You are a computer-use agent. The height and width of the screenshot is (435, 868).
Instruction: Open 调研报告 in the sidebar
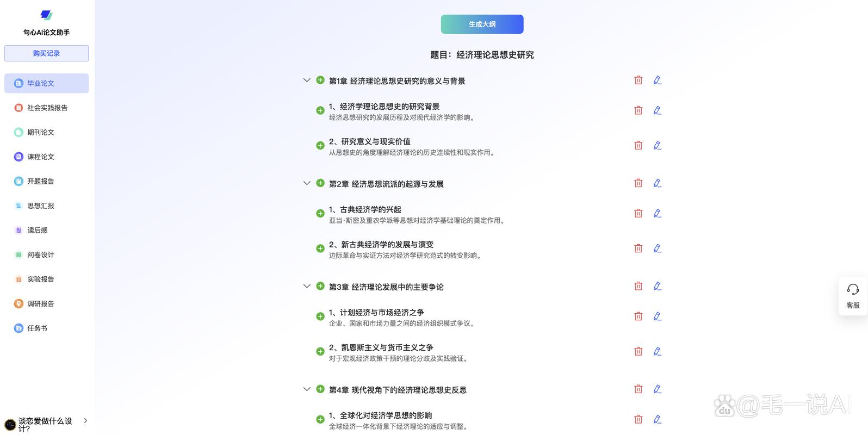[x=46, y=303]
